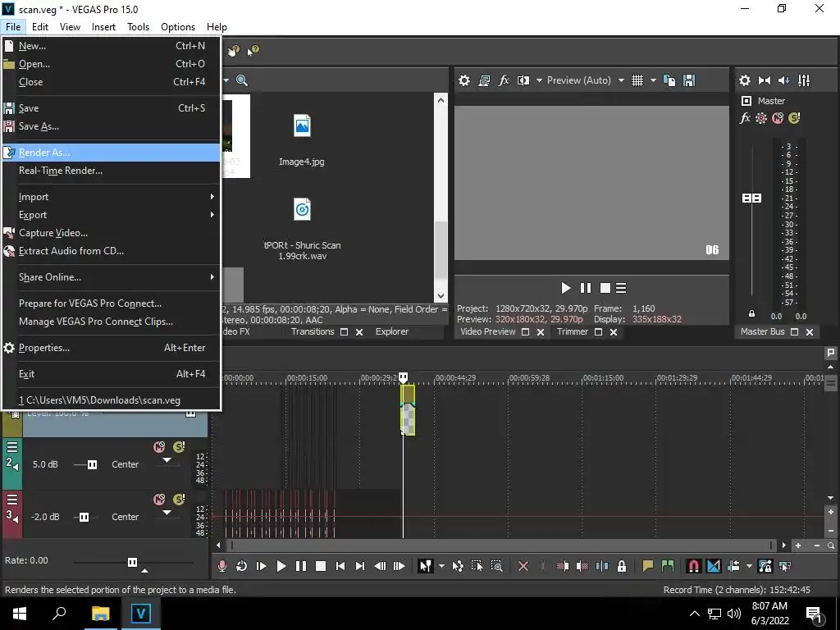Insert Marker yellow icon
This screenshot has height=630, width=840.
tap(648, 566)
